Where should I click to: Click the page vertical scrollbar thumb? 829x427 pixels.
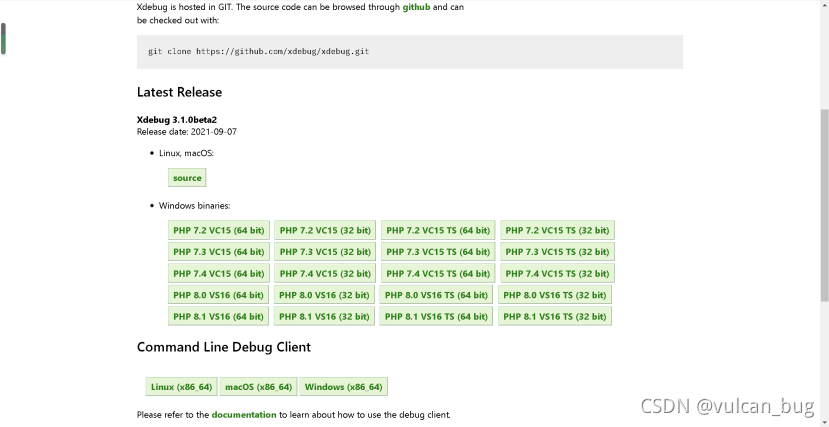[824, 205]
